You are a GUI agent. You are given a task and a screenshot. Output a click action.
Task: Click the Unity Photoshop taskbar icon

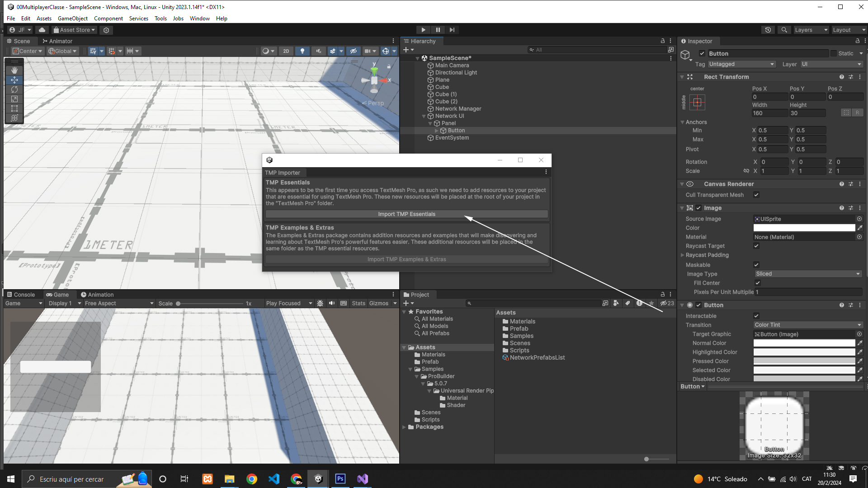tap(340, 479)
